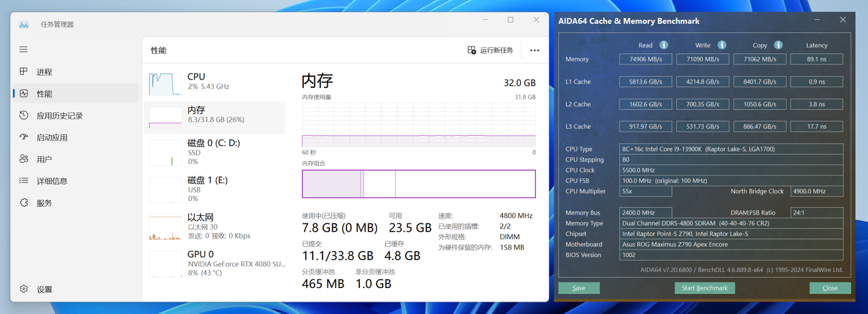The width and height of the screenshot is (868, 314).
Task: Open the three-dot more options menu
Action: point(535,50)
